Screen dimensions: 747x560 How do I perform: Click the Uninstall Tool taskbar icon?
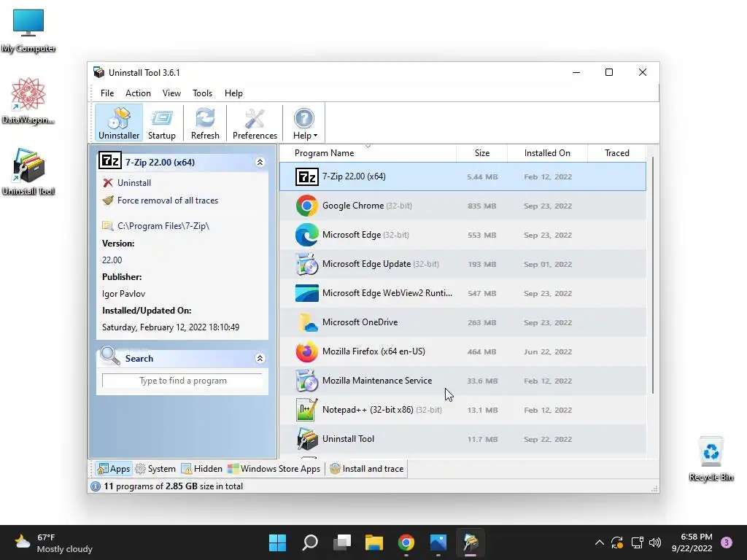(471, 542)
